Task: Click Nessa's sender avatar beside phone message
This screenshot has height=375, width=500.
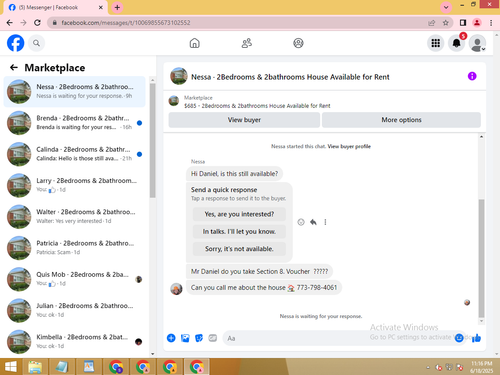Action: (x=176, y=289)
